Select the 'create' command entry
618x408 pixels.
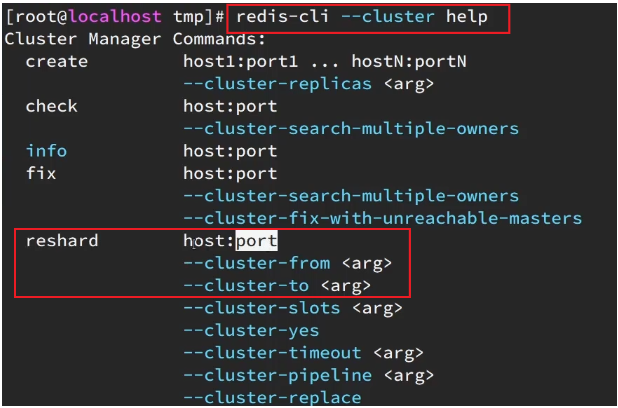pyautogui.click(x=57, y=61)
